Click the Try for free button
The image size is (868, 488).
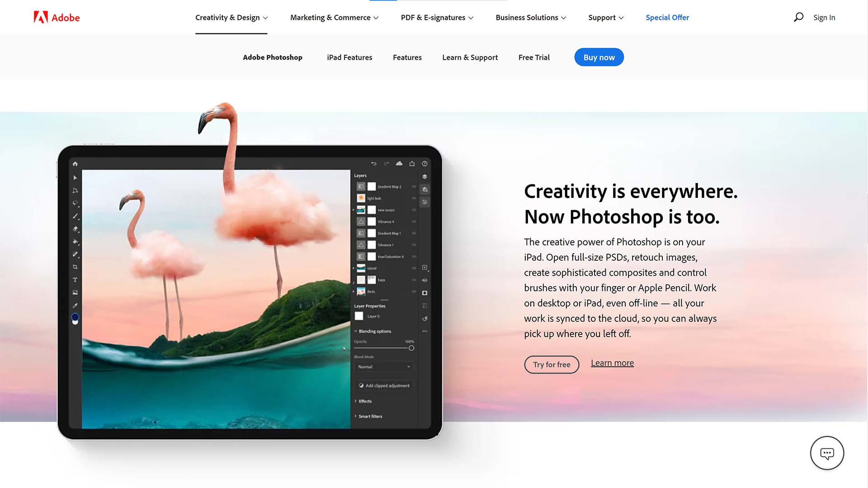tap(552, 365)
